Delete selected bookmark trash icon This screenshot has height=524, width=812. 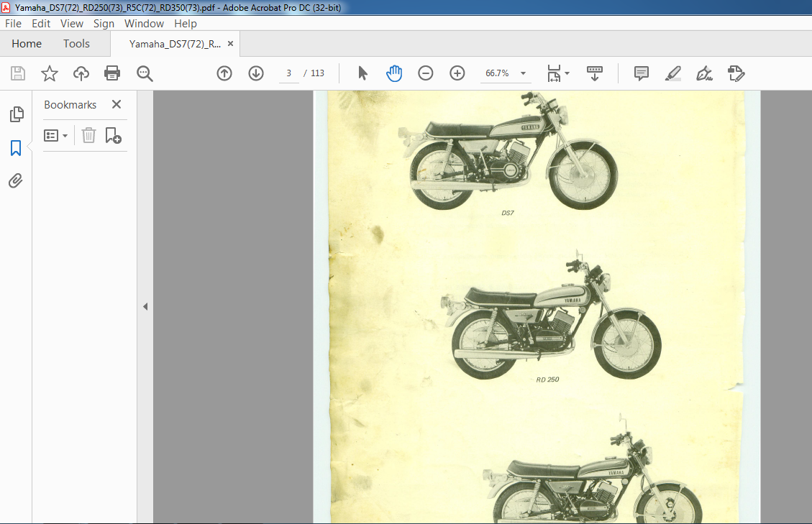88,136
